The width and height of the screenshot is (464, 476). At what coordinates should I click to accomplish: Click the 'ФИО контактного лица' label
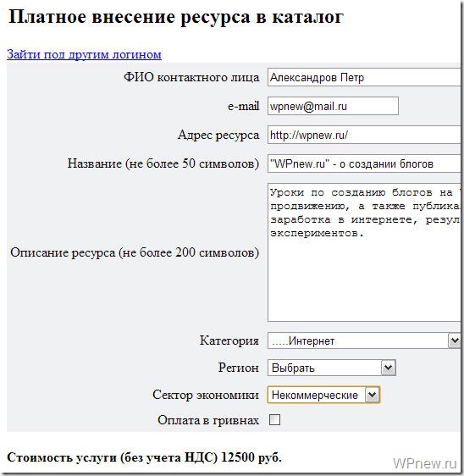coord(191,77)
